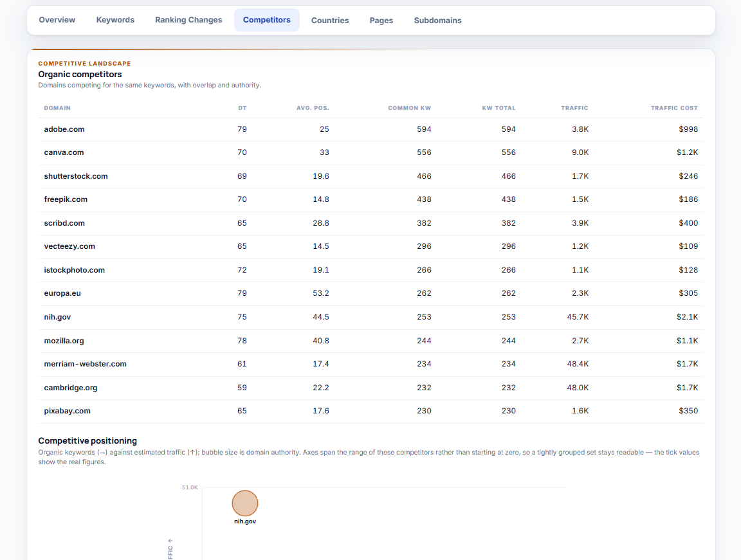Click the nih.gov bubble in the chart
This screenshot has width=741, height=560.
pos(245,503)
